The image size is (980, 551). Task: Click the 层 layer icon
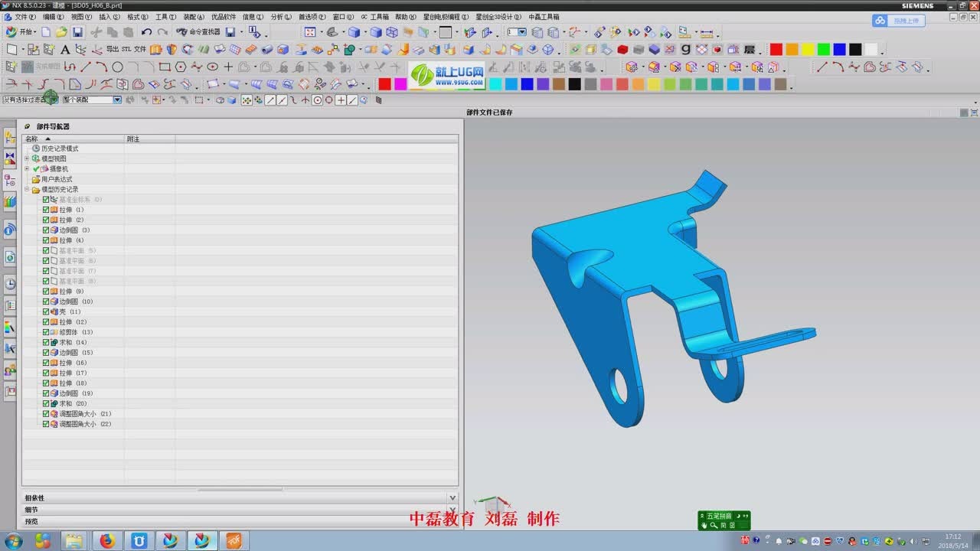coord(750,49)
